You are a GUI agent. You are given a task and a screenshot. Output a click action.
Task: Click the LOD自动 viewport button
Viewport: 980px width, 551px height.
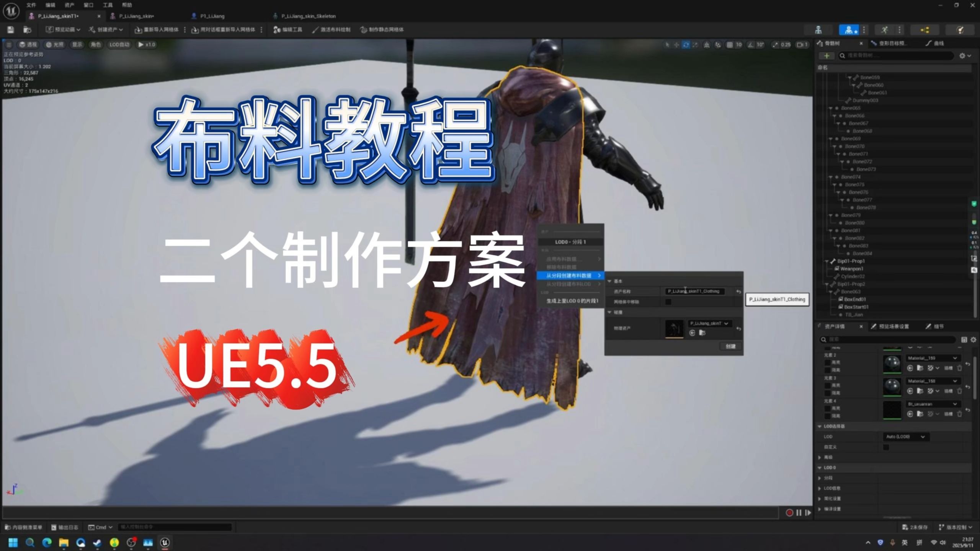(119, 45)
